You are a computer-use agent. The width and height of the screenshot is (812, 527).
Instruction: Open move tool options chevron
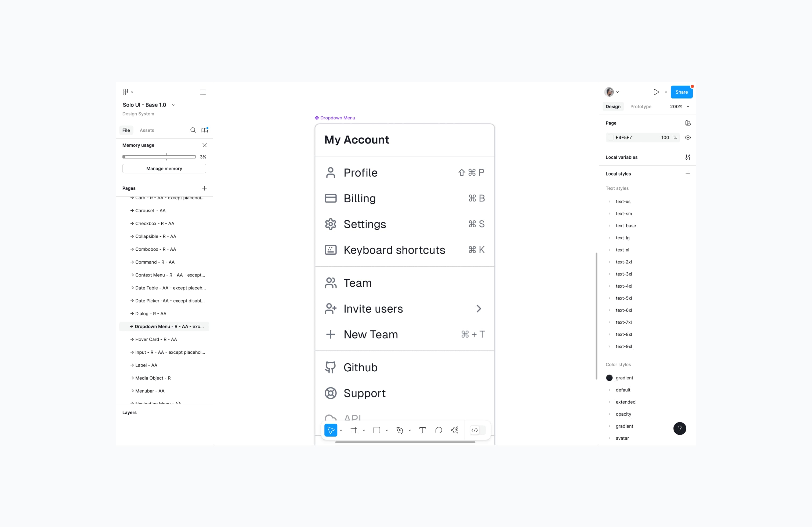(x=341, y=430)
